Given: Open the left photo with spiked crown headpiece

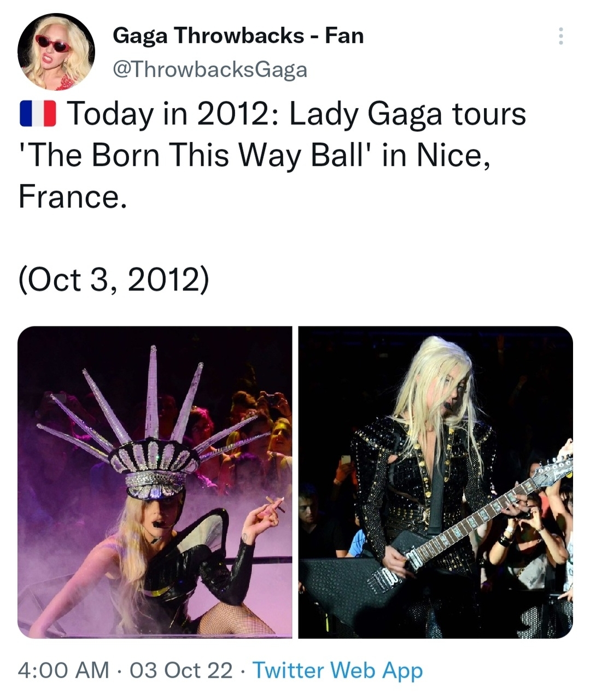Looking at the screenshot, I should tap(155, 482).
